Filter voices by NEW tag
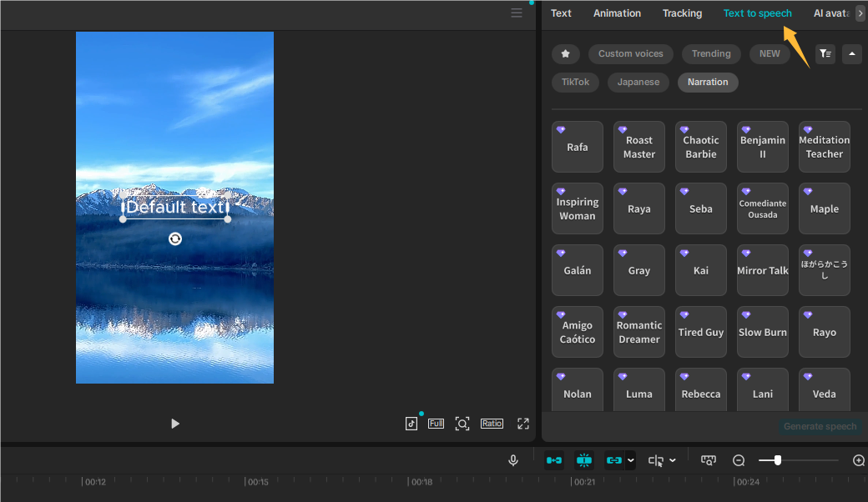Image resolution: width=868 pixels, height=502 pixels. [x=770, y=53]
